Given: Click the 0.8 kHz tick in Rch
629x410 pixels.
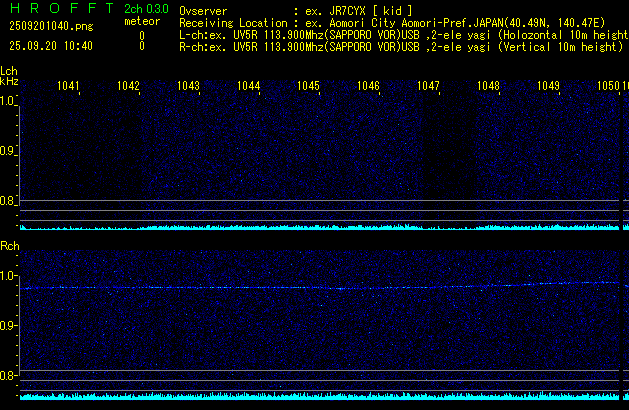Looking at the screenshot, I should (8, 376).
